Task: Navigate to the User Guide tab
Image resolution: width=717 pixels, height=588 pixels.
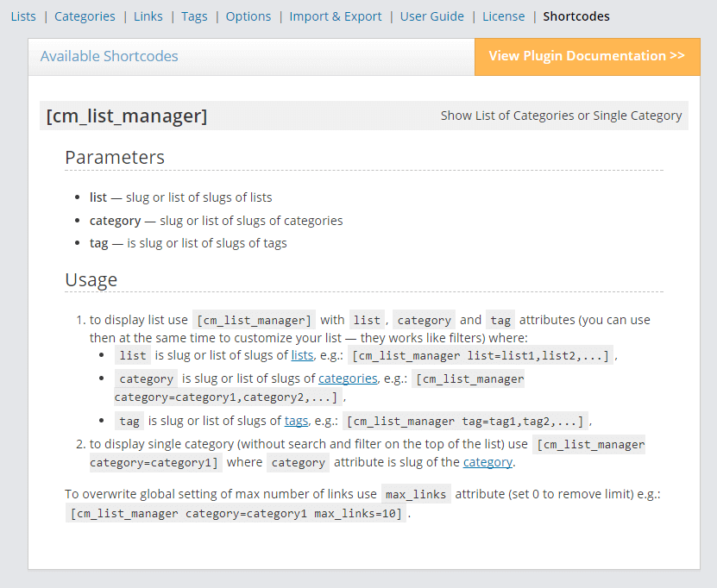Action: click(x=432, y=16)
